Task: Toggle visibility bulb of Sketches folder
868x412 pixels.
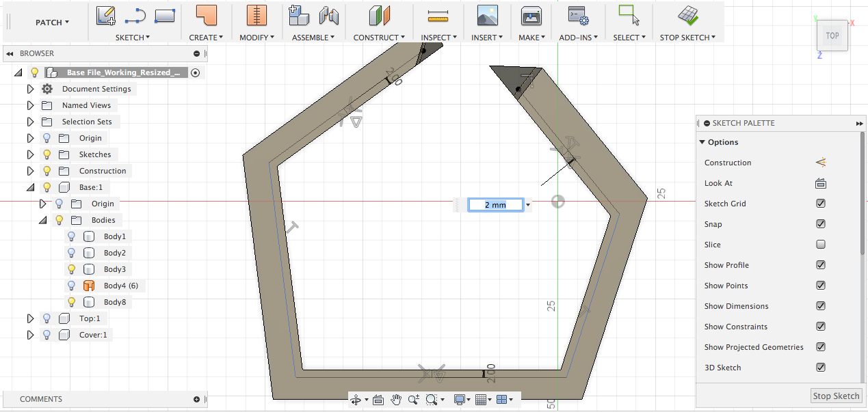Action: pyautogui.click(x=47, y=154)
